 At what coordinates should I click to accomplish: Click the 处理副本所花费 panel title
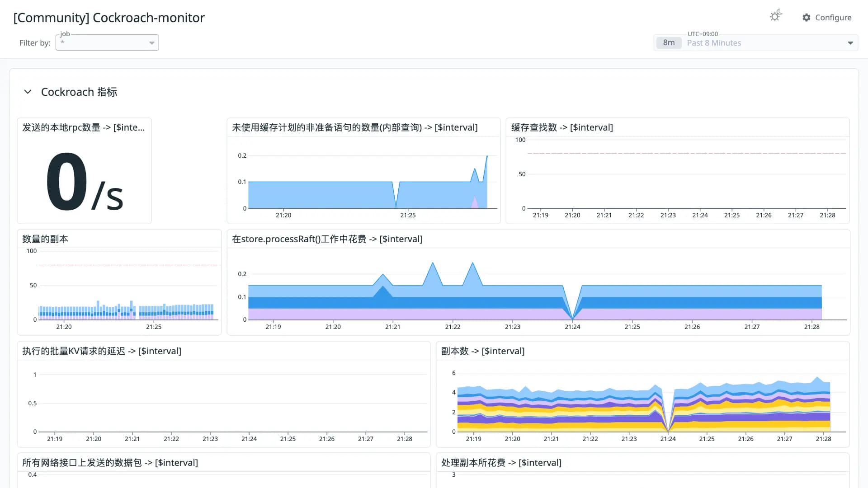tap(501, 463)
